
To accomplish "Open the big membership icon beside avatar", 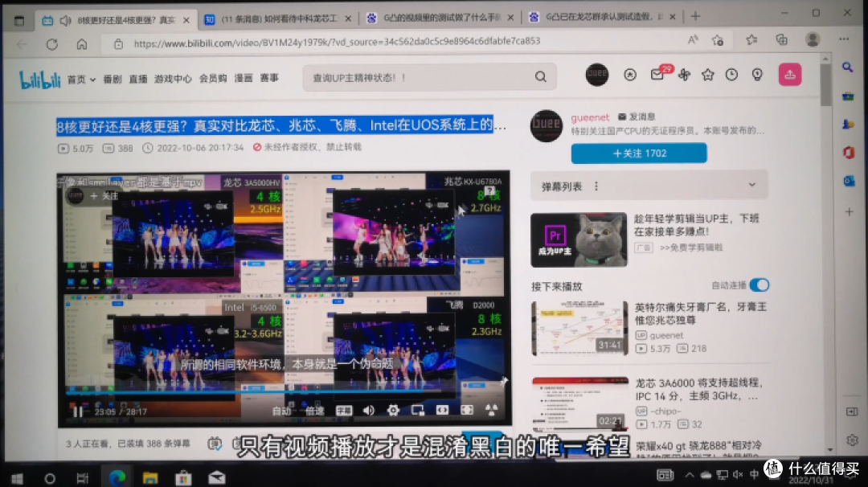I will [x=630, y=75].
